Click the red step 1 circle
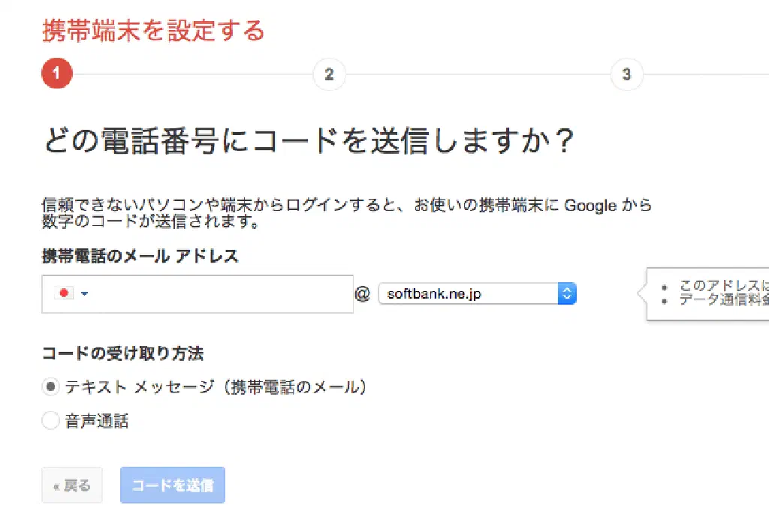The image size is (769, 532). click(57, 74)
